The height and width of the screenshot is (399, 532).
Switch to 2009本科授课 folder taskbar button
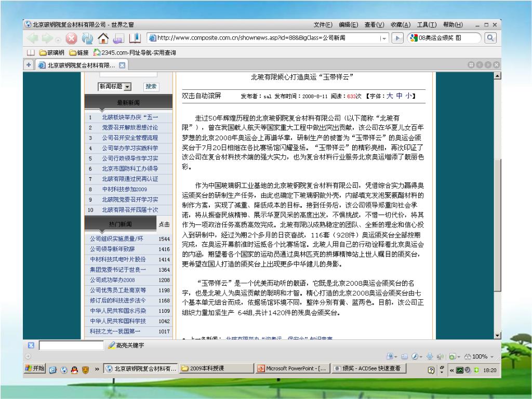(x=217, y=368)
